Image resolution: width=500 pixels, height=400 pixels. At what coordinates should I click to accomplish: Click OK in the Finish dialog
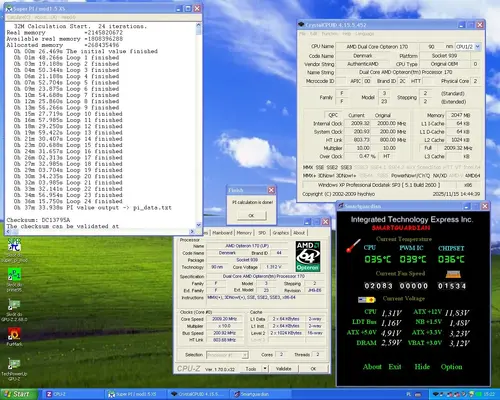tap(252, 216)
